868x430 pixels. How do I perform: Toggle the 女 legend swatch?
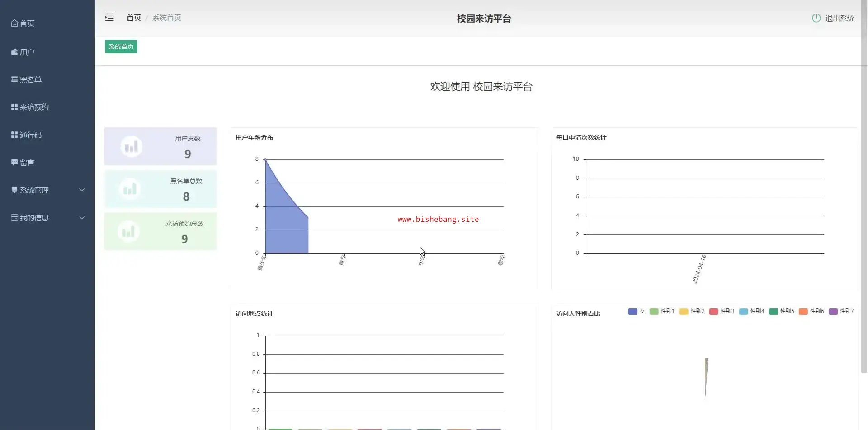[x=632, y=311]
